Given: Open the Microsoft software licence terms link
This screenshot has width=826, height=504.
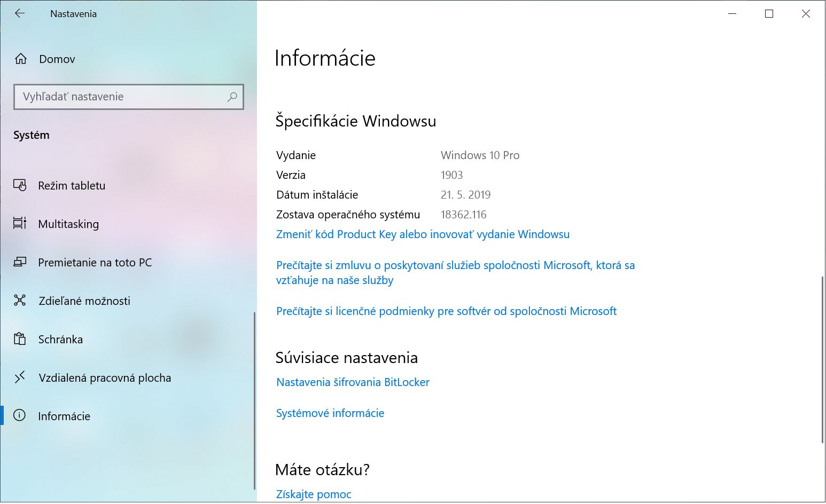Looking at the screenshot, I should [446, 311].
